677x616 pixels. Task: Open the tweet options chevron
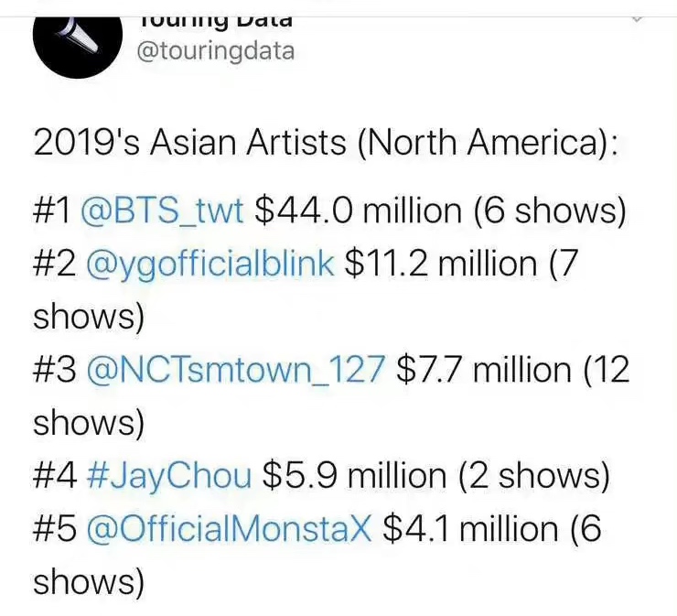(638, 19)
